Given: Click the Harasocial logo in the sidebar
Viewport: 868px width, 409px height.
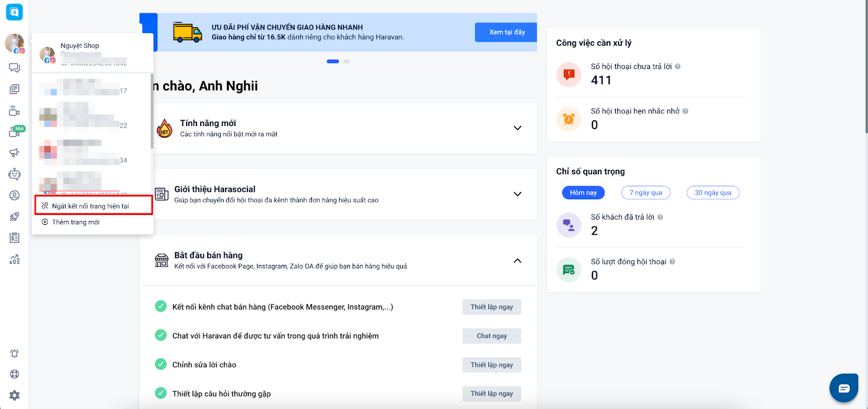Looking at the screenshot, I should (14, 11).
